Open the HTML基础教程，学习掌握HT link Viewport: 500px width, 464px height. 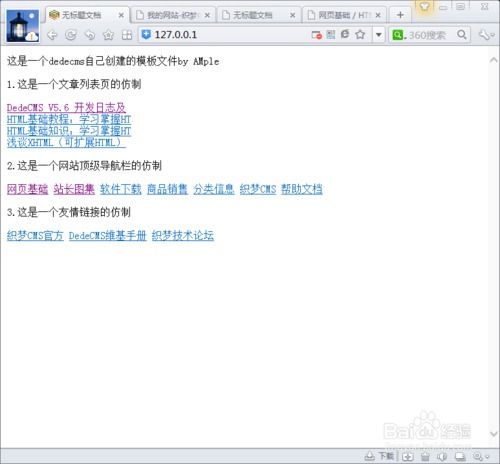tap(69, 119)
